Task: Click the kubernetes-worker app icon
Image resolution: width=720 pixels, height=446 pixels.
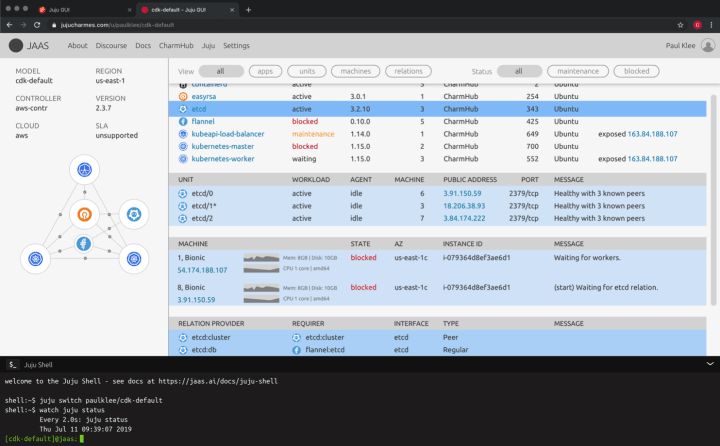Action: pyautogui.click(x=183, y=158)
